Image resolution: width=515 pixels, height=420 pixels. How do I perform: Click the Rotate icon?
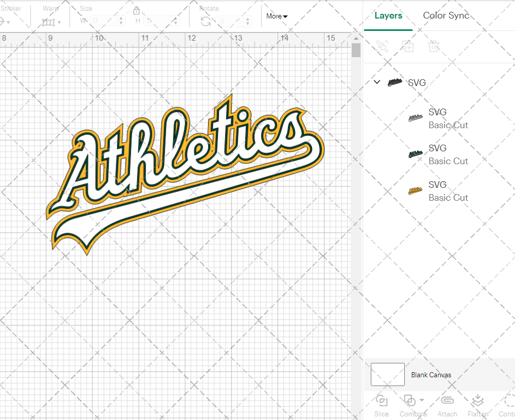pyautogui.click(x=205, y=21)
